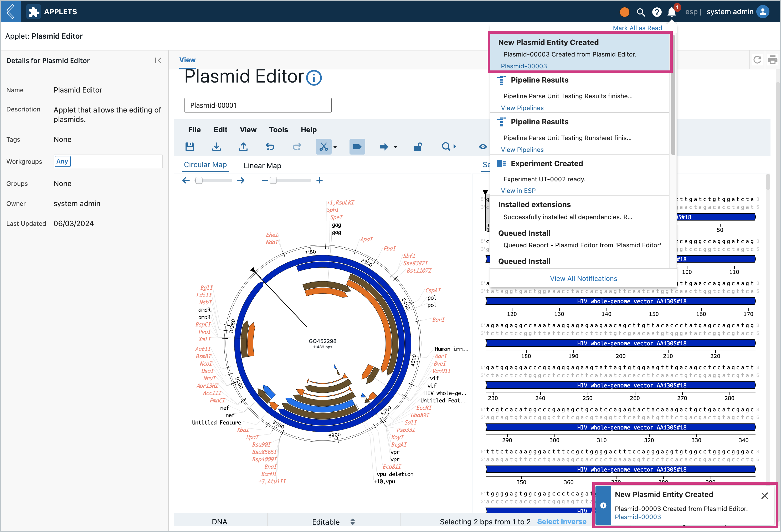781x532 pixels.
Task: Click first Pipeline Results notification title
Action: [x=539, y=80]
